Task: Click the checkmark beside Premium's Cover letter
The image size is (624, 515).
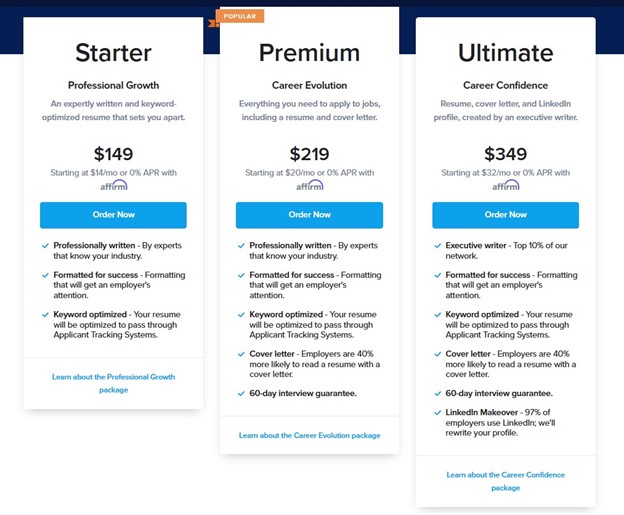Action: 241,354
